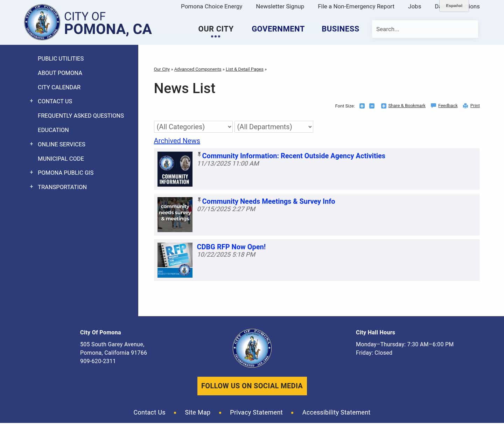The height and width of the screenshot is (424, 504).
Task: Decrease font size using the minus icon
Action: (372, 106)
